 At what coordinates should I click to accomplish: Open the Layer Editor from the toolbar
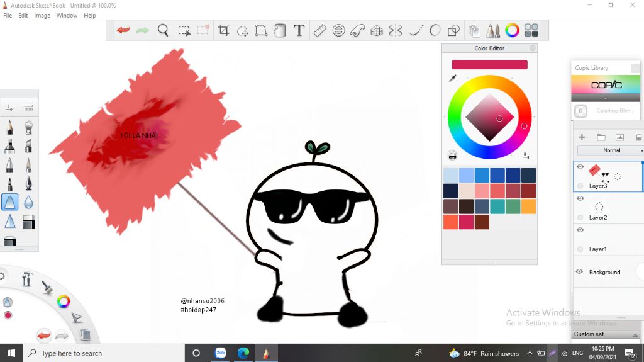[474, 30]
